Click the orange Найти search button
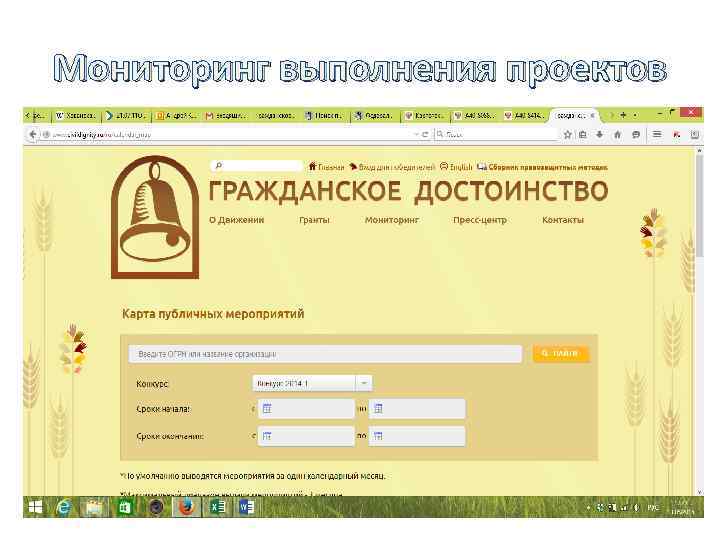The width and height of the screenshot is (720, 540). (x=560, y=354)
